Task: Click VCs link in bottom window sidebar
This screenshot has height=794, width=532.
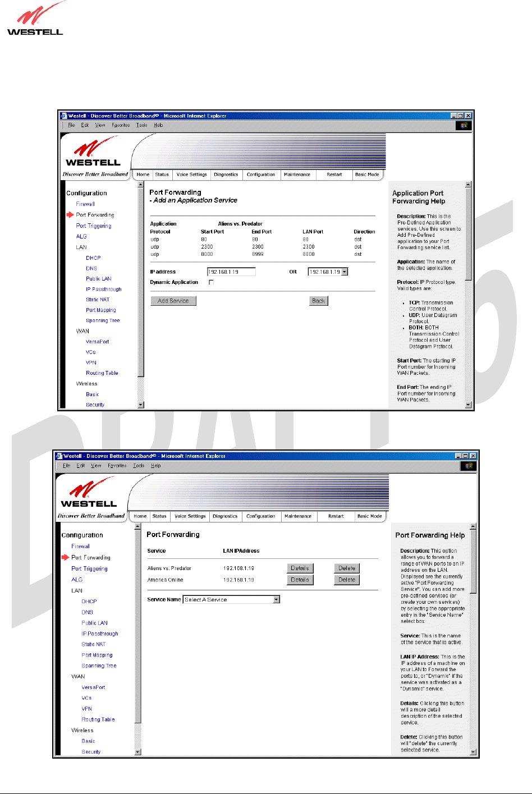Action: (x=86, y=698)
